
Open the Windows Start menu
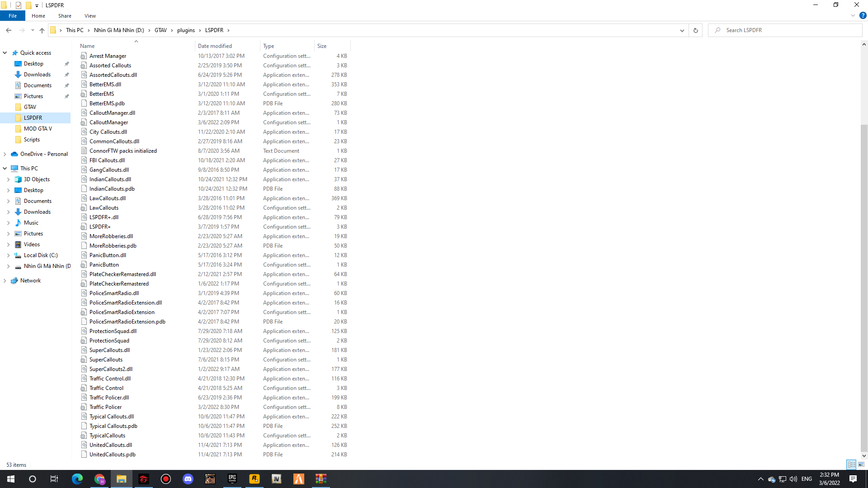click(11, 479)
